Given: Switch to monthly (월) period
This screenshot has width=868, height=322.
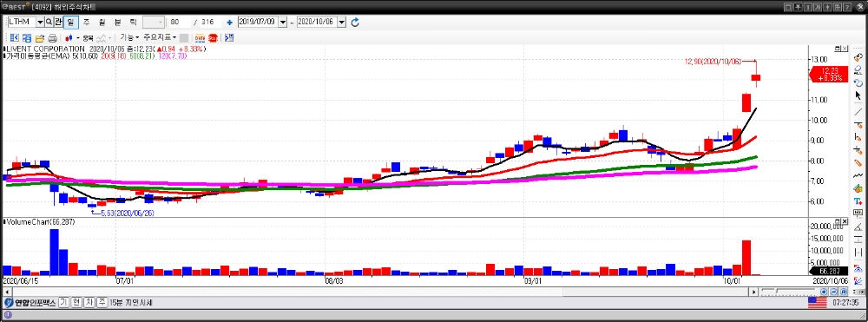Looking at the screenshot, I should (x=102, y=22).
